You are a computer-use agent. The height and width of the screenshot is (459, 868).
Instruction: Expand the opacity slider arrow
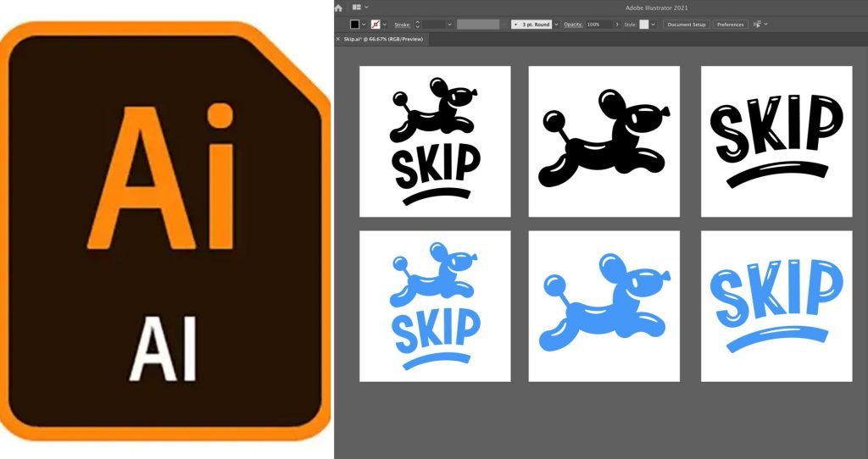click(x=617, y=25)
